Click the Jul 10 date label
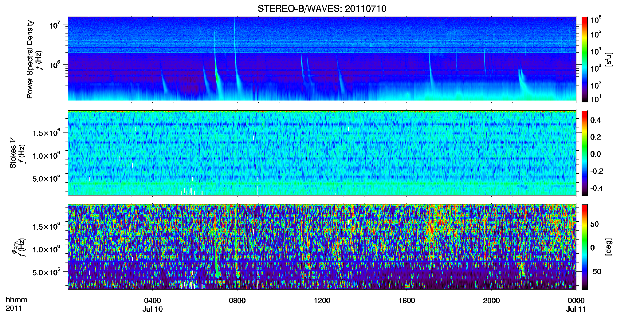 tap(152, 309)
